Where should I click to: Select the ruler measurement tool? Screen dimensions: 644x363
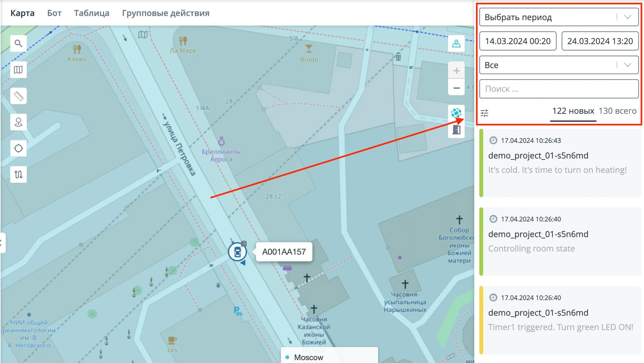point(18,96)
